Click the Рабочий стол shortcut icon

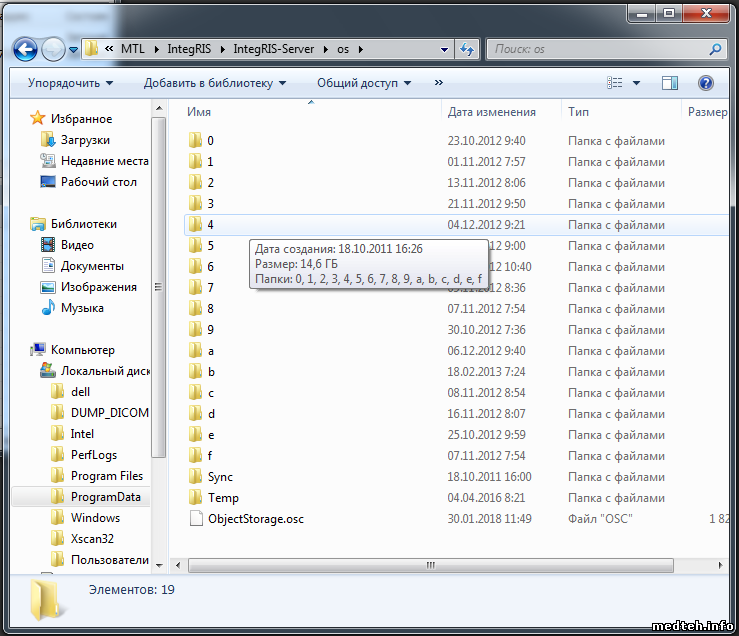[x=47, y=182]
